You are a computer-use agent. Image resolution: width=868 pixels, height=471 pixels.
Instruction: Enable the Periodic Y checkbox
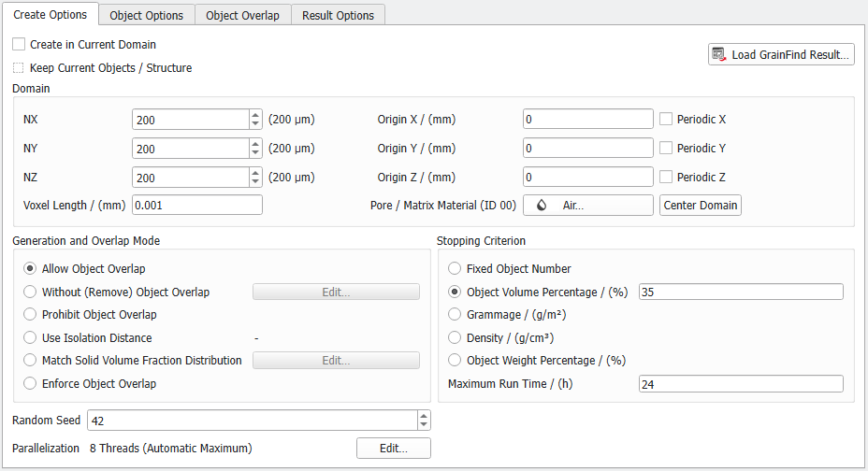pos(666,149)
